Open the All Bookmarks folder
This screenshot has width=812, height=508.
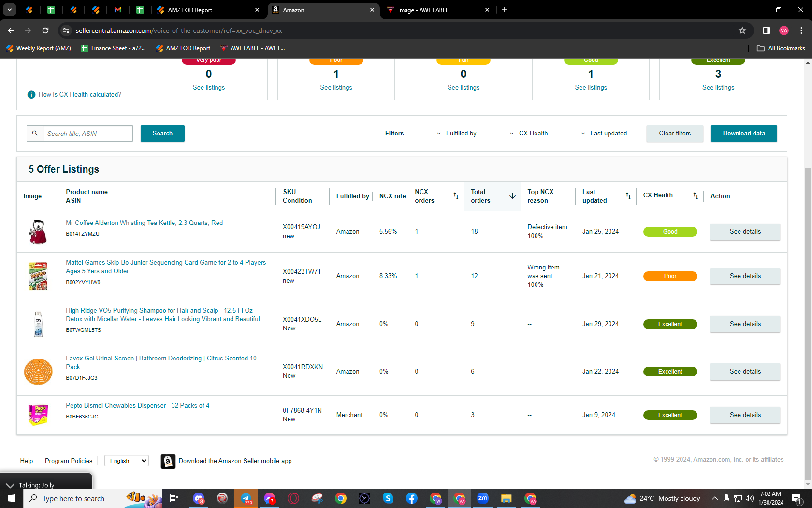[781, 48]
